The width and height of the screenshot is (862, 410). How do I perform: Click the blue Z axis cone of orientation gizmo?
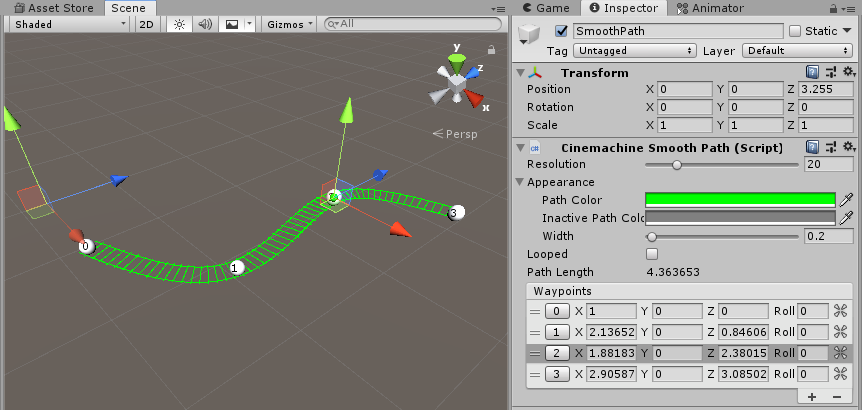[472, 72]
